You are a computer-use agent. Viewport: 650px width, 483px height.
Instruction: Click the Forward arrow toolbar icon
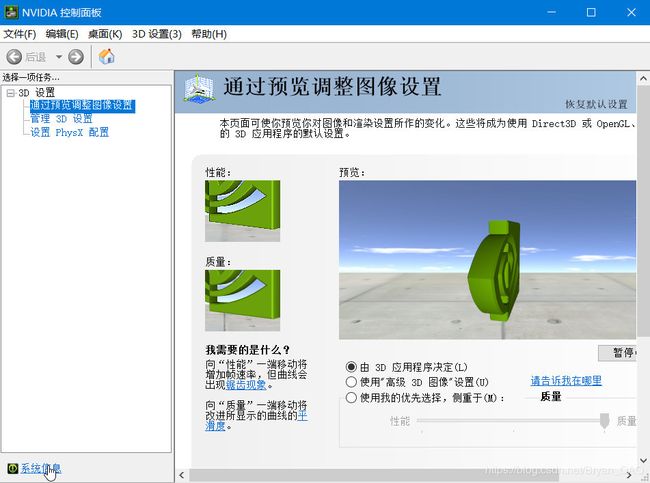[75, 56]
